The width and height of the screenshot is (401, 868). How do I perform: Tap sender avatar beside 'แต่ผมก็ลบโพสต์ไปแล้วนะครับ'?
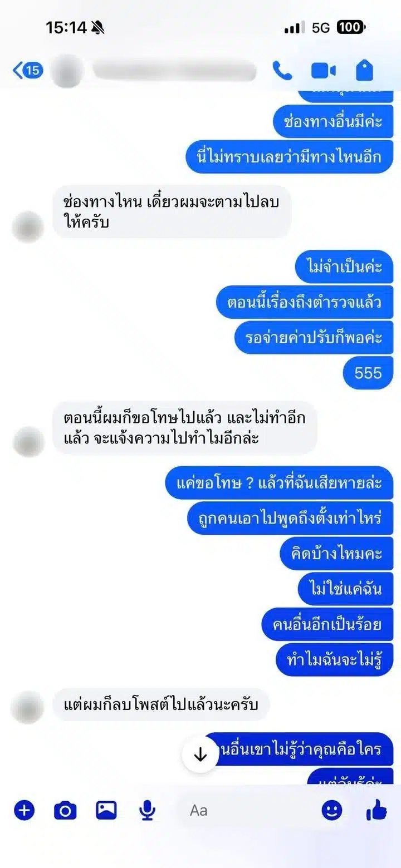[x=28, y=708]
